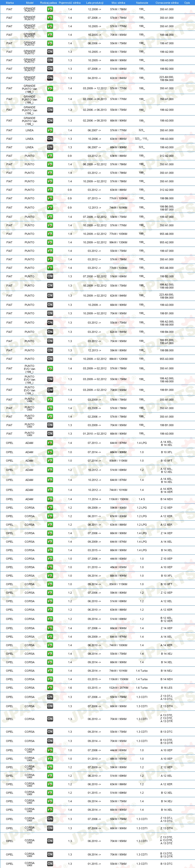Click ON icon for Grande Punto 04.2010 row
The width and height of the screenshot is (195, 868).
coord(50,78)
